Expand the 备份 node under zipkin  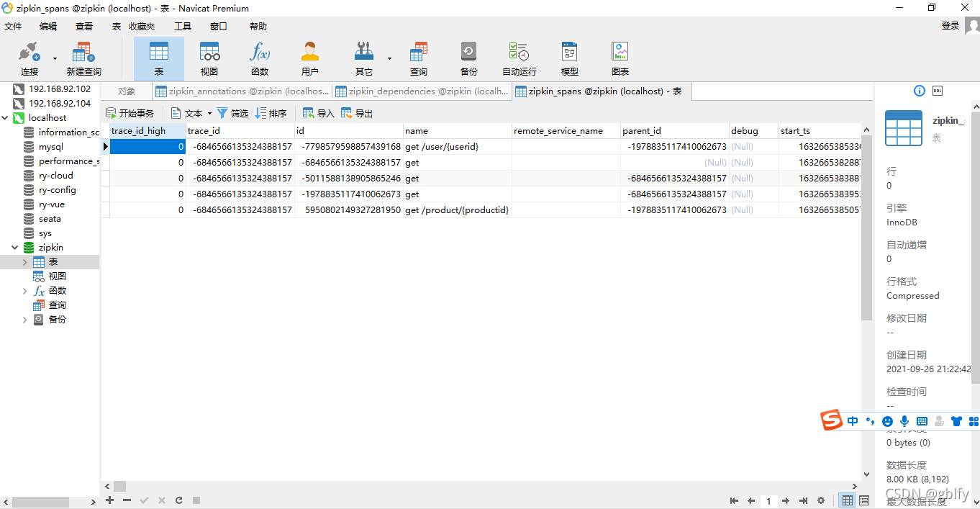click(x=25, y=320)
